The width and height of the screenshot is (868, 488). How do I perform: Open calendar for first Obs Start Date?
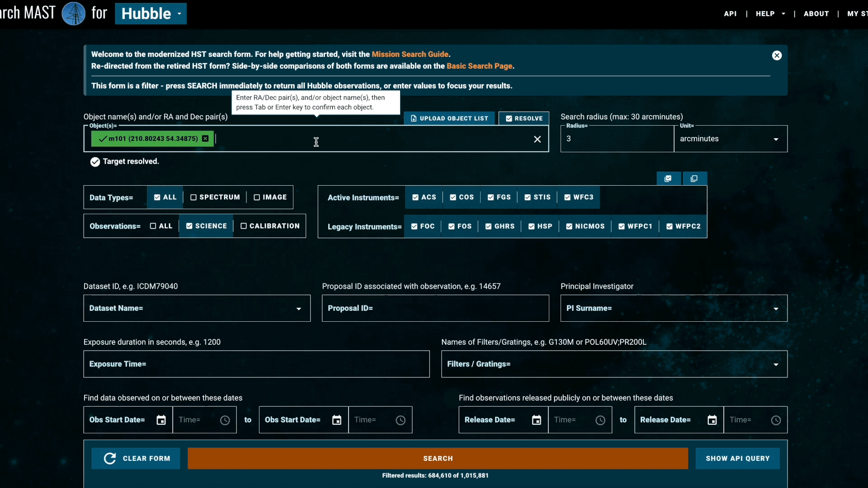161,420
